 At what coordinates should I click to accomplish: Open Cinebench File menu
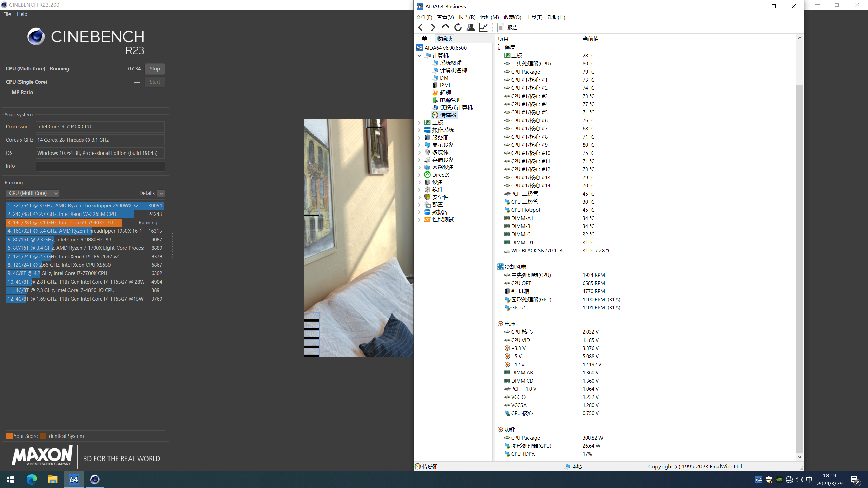point(7,14)
